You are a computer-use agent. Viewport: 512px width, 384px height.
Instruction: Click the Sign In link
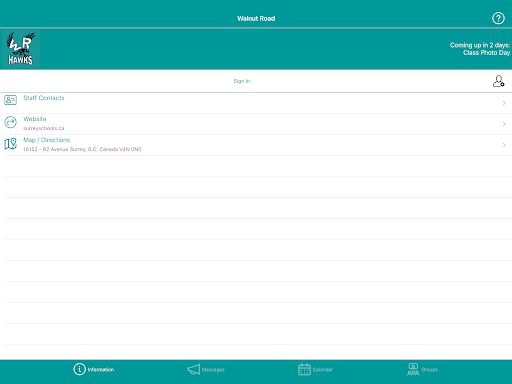242,81
